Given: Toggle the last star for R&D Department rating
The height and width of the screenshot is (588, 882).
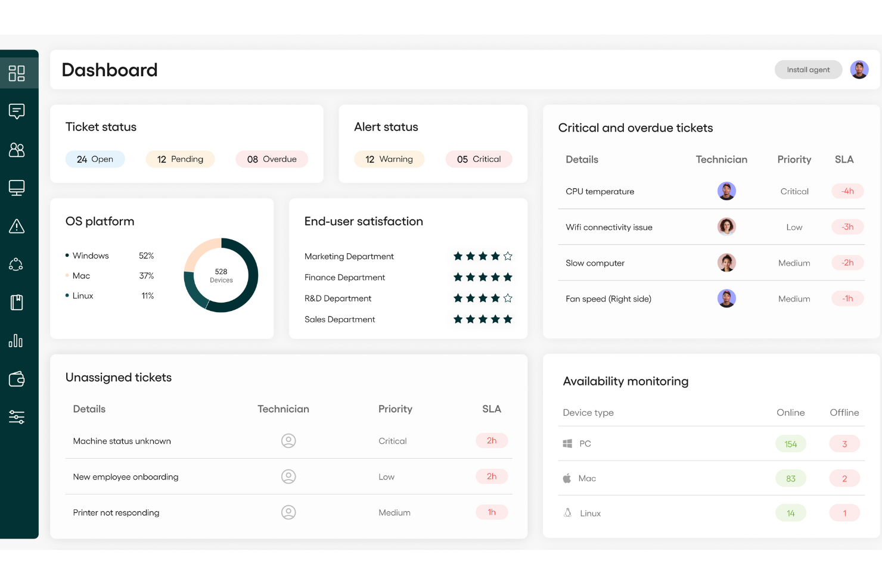Looking at the screenshot, I should (x=508, y=298).
